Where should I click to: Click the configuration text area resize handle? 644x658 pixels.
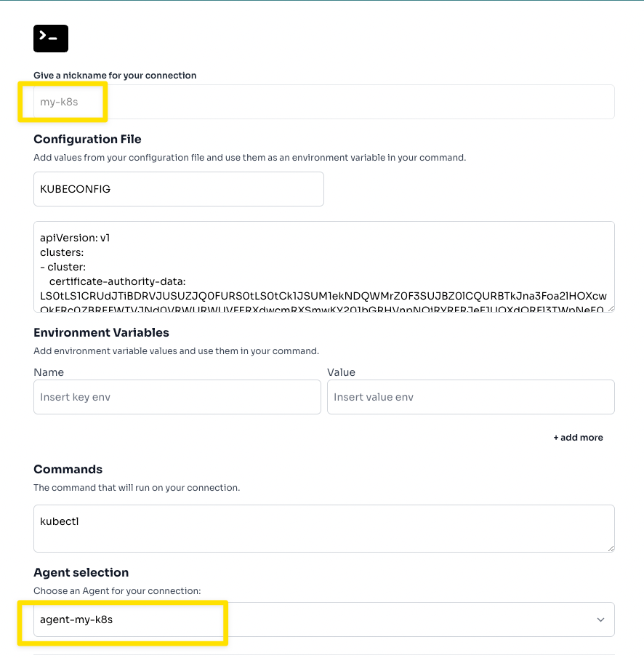[x=610, y=308]
